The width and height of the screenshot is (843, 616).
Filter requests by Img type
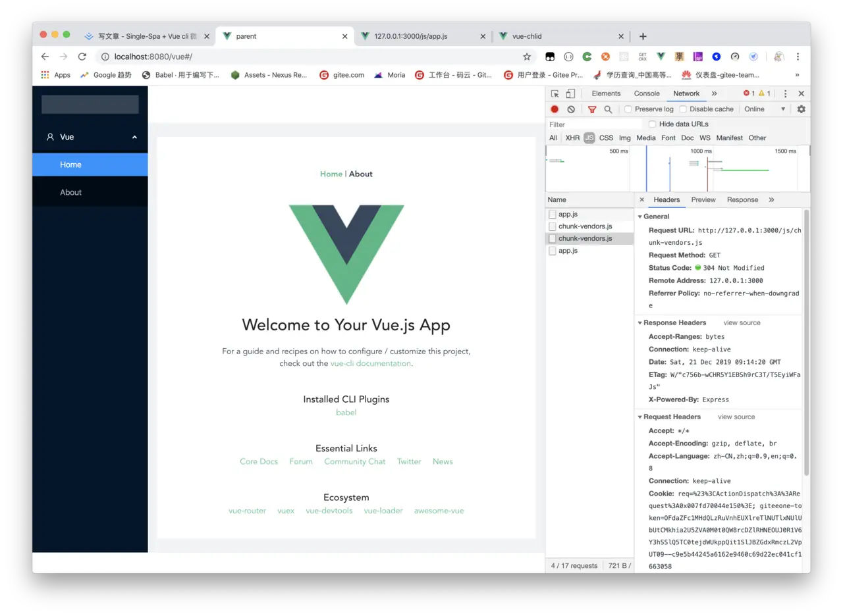click(625, 138)
